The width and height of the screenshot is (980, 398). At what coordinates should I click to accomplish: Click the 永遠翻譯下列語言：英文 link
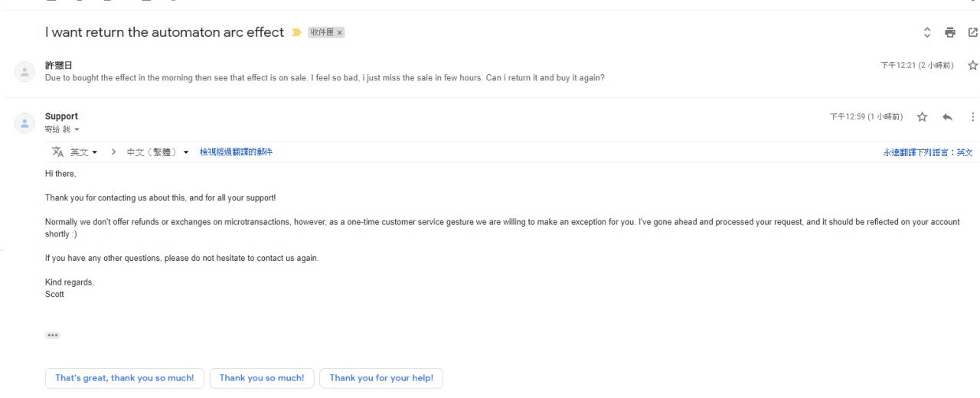tap(928, 152)
